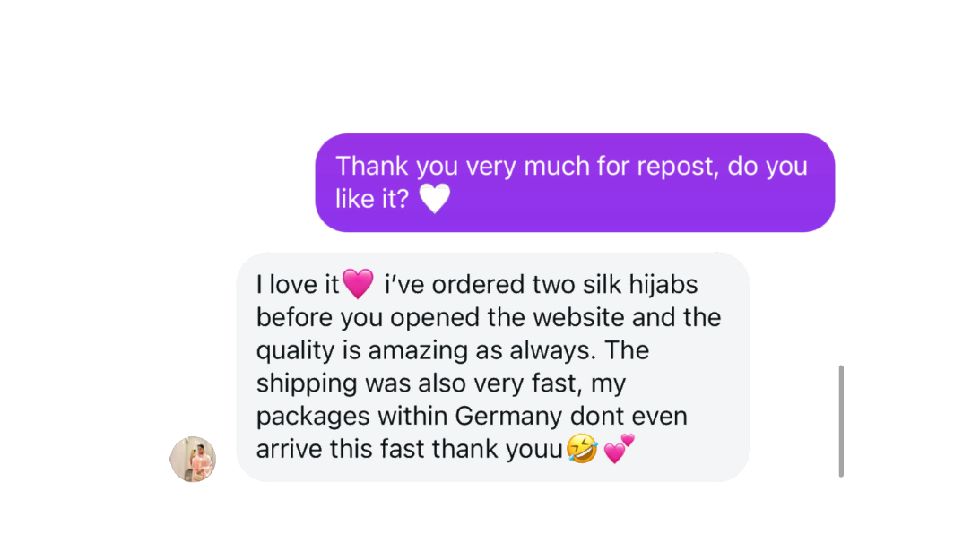Click the pink heart after "I love it"
The height and width of the screenshot is (551, 980).
click(358, 284)
